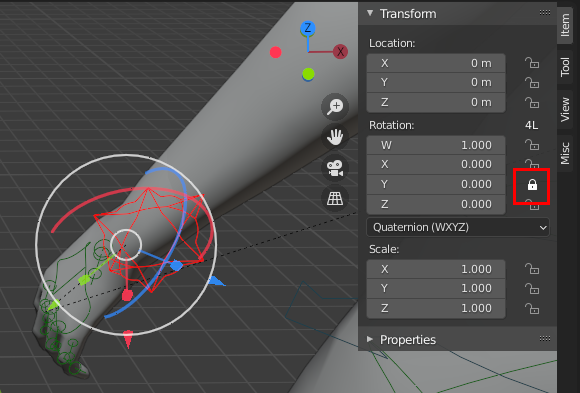
Task: Click the Rotation W value field
Action: 436,145
